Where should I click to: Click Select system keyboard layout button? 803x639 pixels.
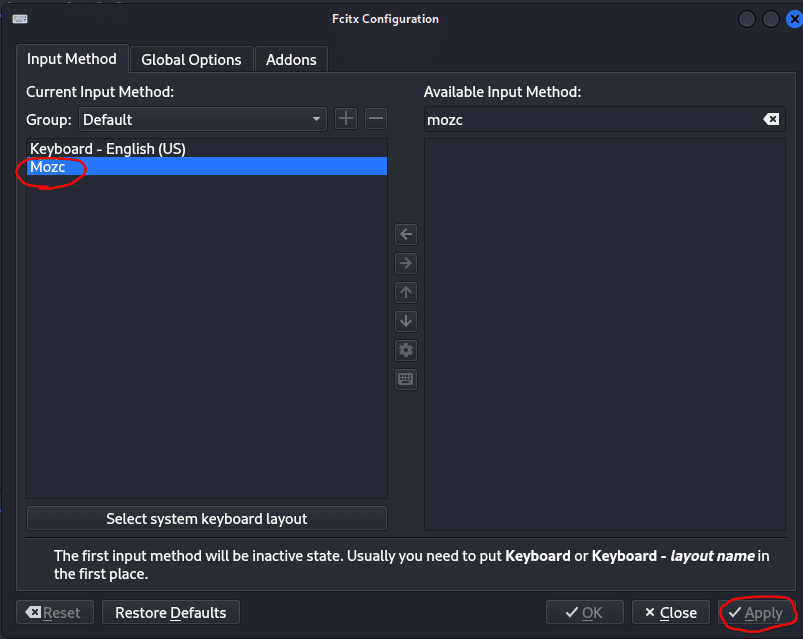click(x=206, y=519)
